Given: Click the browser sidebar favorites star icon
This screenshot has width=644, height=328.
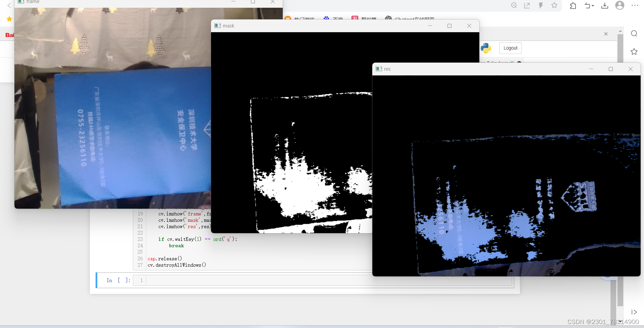Looking at the screenshot, I should tap(634, 52).
